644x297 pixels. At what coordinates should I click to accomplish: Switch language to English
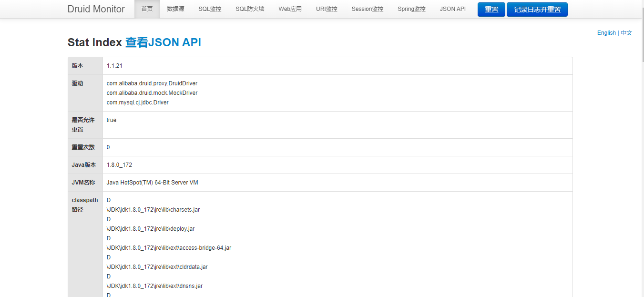[x=606, y=33]
